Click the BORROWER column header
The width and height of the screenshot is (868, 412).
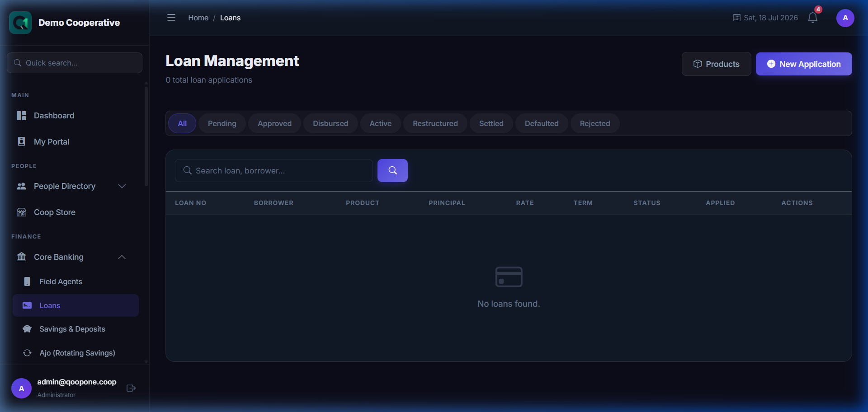(x=274, y=203)
